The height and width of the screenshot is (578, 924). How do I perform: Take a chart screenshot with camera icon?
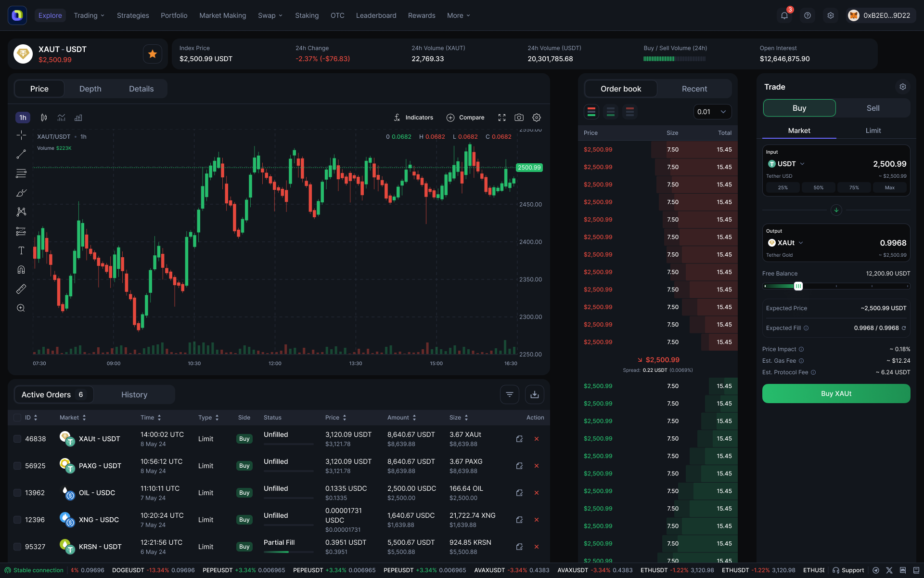[x=519, y=117]
